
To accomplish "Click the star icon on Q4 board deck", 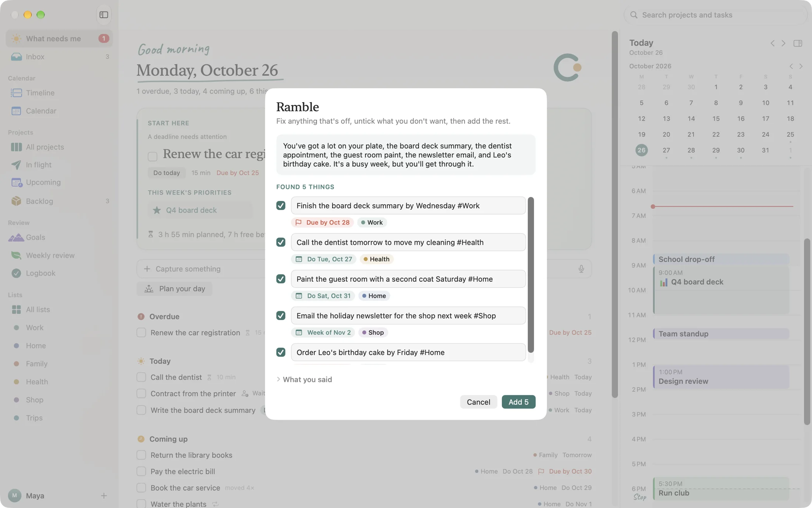I will 157,210.
